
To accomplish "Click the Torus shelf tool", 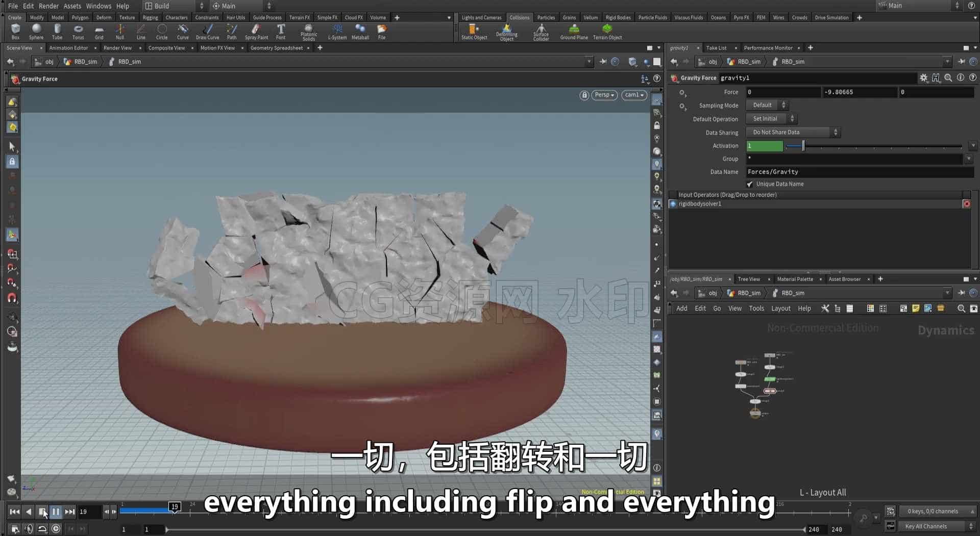I will (x=78, y=32).
